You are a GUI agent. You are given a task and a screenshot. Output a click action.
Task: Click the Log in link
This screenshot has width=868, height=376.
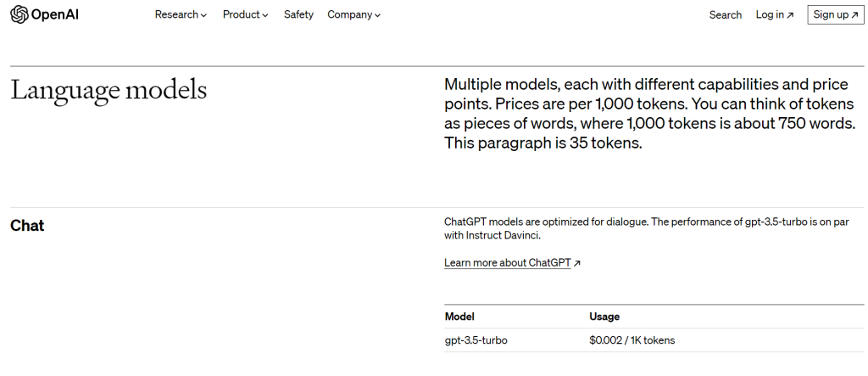(770, 14)
